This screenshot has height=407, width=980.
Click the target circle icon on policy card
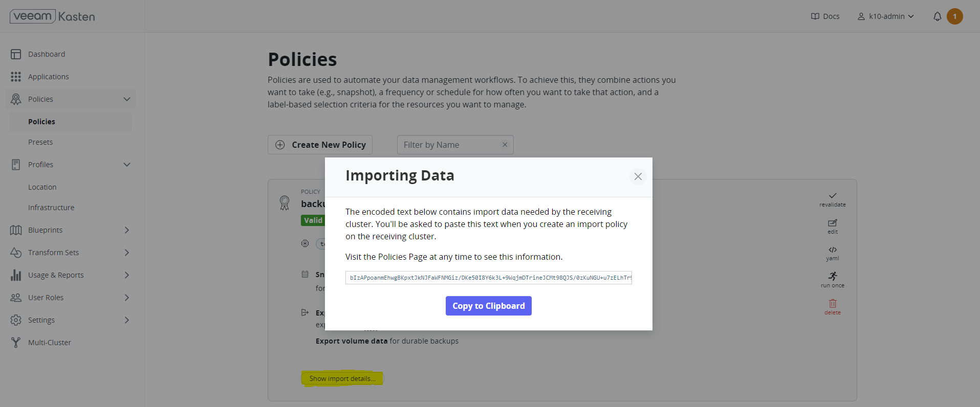[x=305, y=243]
